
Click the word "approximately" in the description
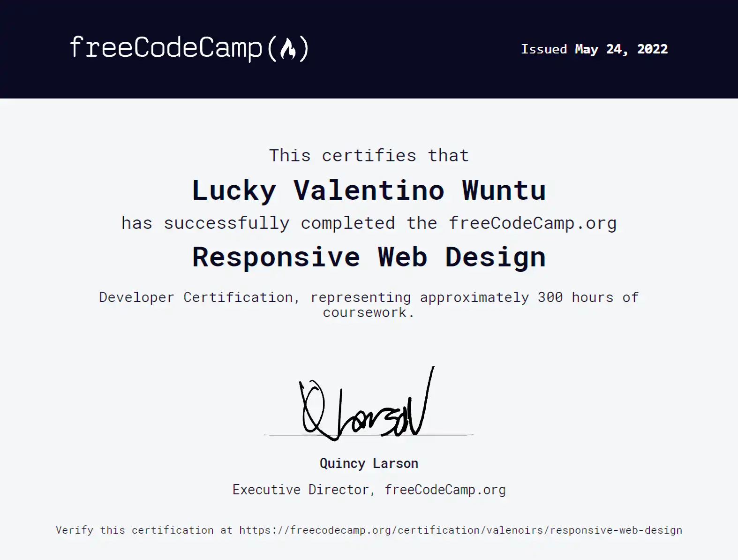pos(474,297)
